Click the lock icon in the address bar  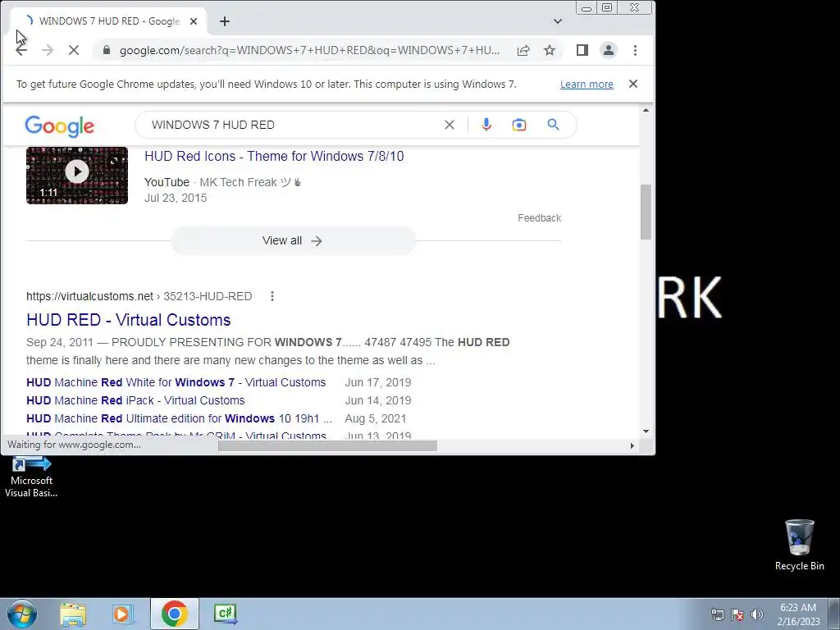pyautogui.click(x=107, y=50)
